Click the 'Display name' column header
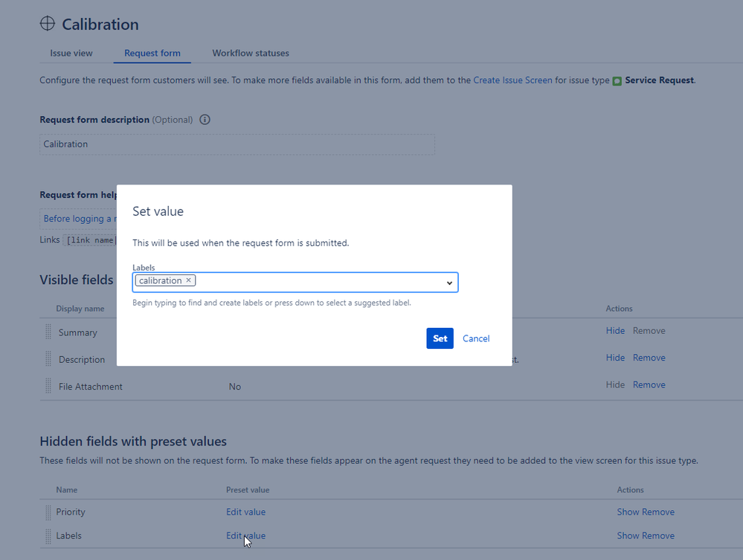743x560 pixels. coord(80,309)
